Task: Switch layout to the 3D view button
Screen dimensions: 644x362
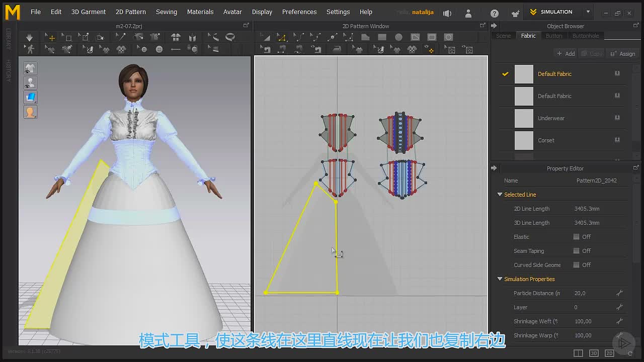Action: coord(594,353)
